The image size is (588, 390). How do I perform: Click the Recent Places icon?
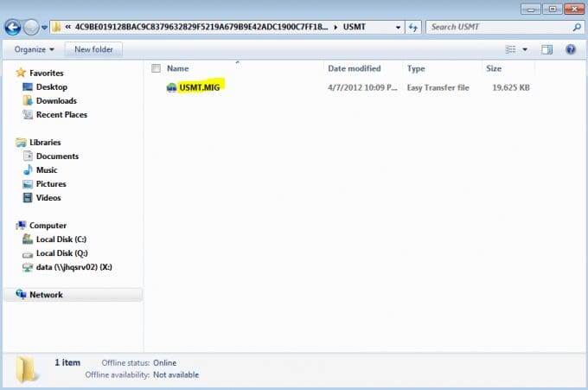click(x=28, y=114)
